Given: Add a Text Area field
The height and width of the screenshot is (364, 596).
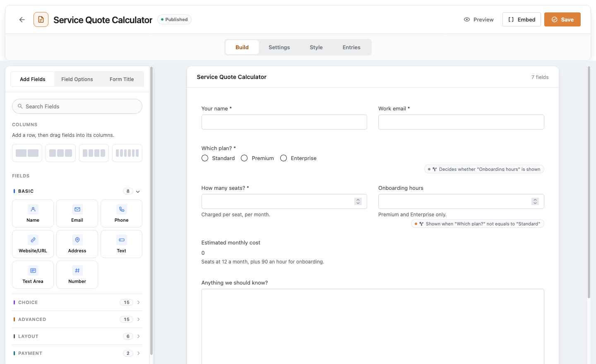Looking at the screenshot, I should 33,275.
